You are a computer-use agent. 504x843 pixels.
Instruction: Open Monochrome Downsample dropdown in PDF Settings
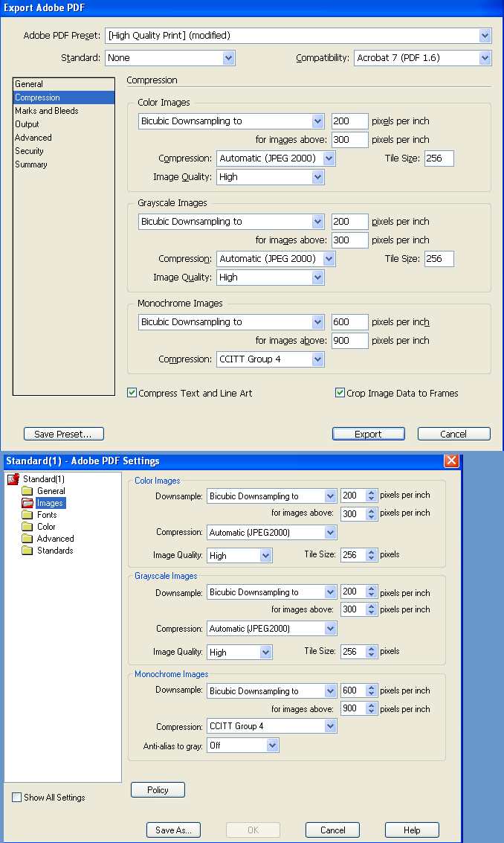tap(271, 691)
